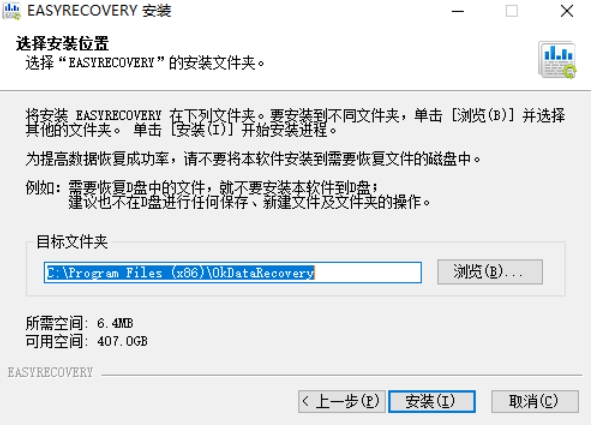
Task: Click the 目标文件夹 group label
Action: coord(72,242)
